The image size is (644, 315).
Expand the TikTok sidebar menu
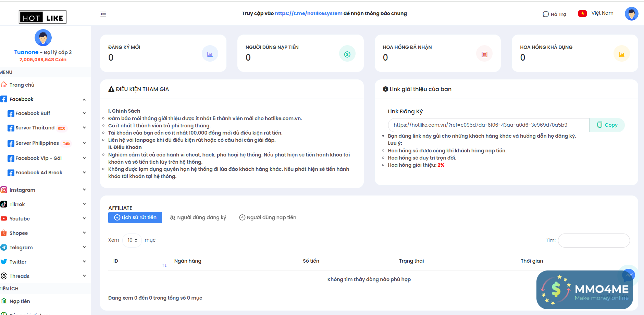point(84,204)
